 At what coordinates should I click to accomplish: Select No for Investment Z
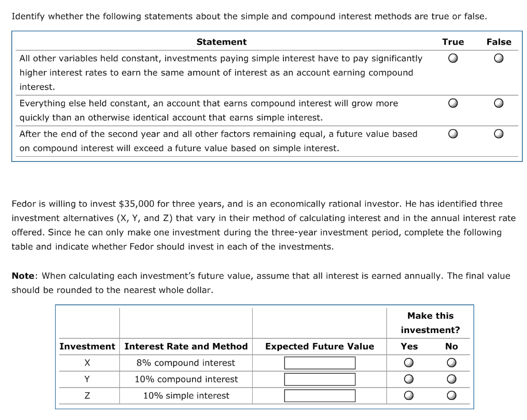coord(451,395)
